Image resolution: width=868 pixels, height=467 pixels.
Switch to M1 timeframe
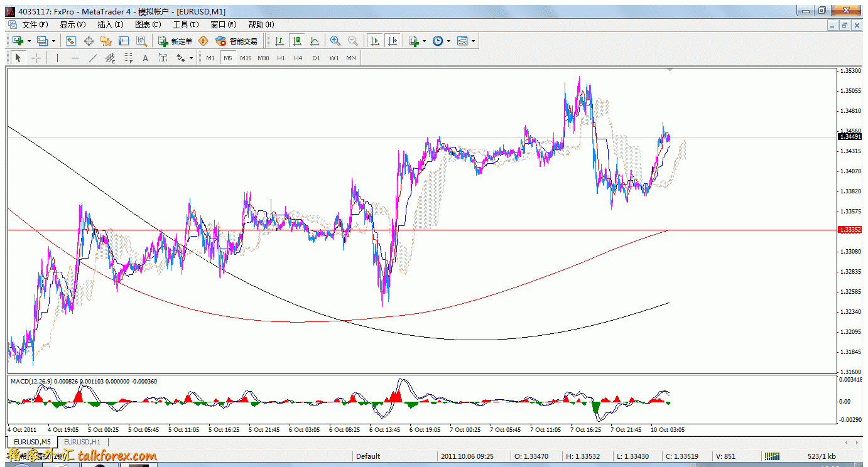pyautogui.click(x=210, y=58)
